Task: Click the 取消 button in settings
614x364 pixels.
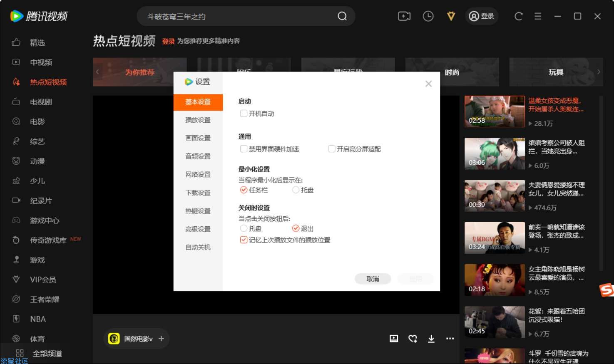Action: [373, 279]
